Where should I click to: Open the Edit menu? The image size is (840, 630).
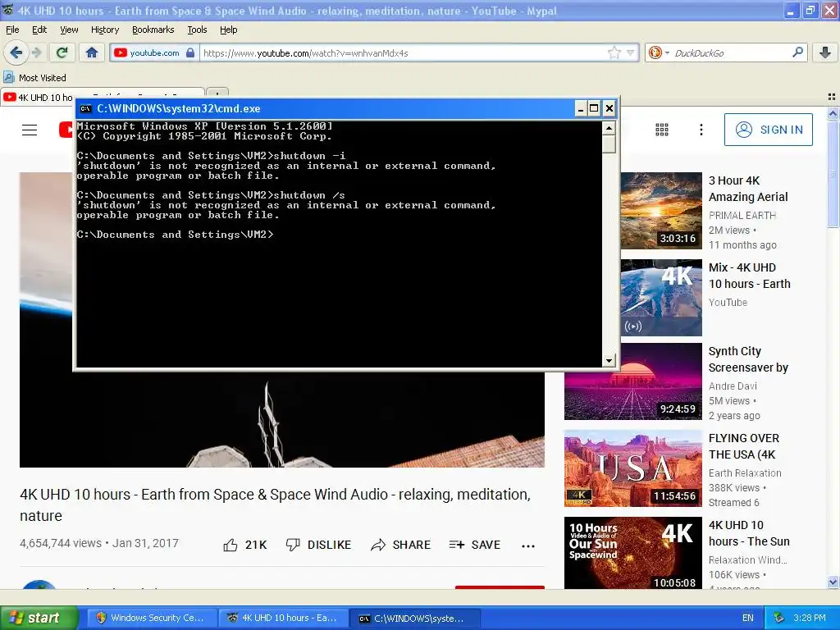coord(39,30)
